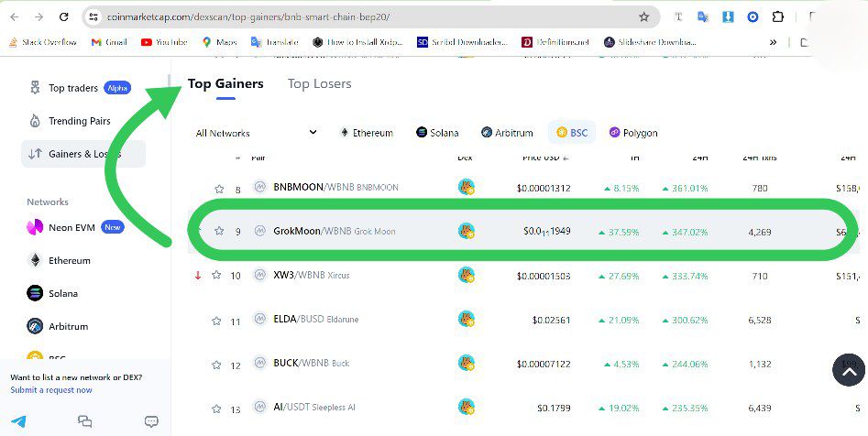Open the feedback message icon in sidebar footer
The image size is (868, 436).
click(x=151, y=421)
